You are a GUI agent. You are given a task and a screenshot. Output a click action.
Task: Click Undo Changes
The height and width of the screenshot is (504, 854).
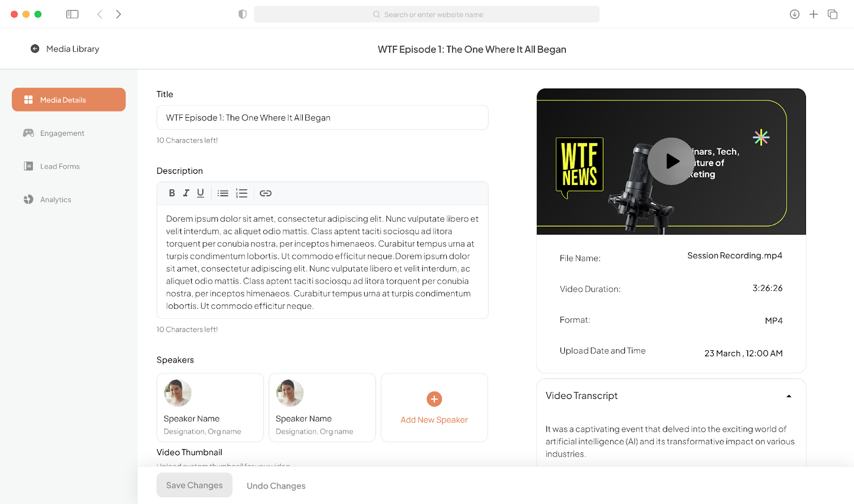(x=276, y=486)
